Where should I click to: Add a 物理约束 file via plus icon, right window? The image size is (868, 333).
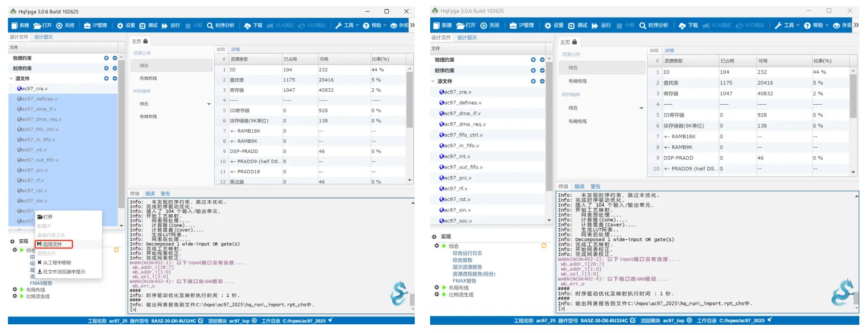pos(533,60)
